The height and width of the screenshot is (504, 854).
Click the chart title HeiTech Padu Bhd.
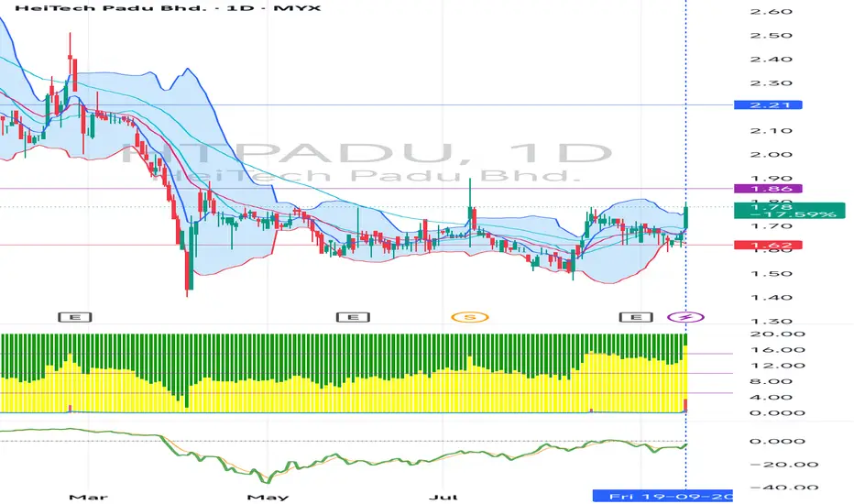[167, 8]
